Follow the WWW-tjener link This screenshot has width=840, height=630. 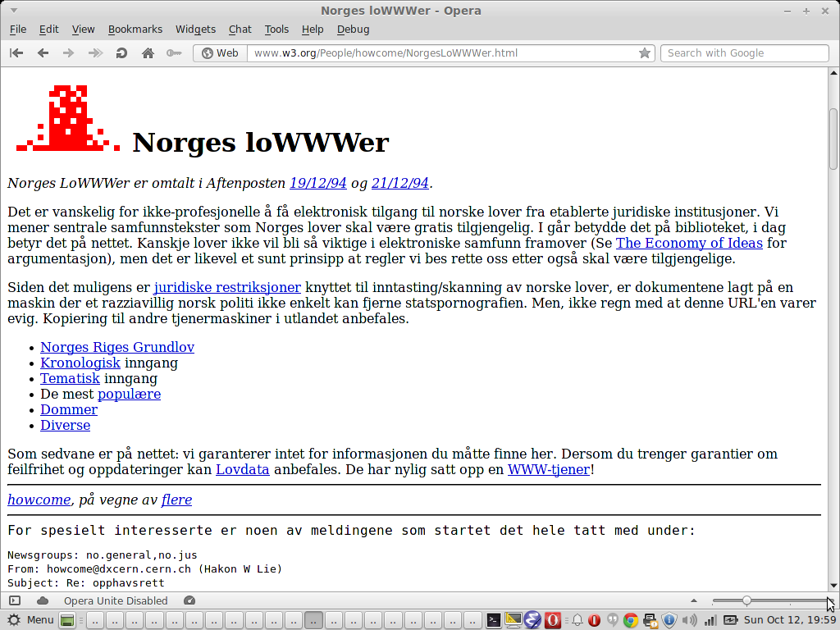point(549,470)
